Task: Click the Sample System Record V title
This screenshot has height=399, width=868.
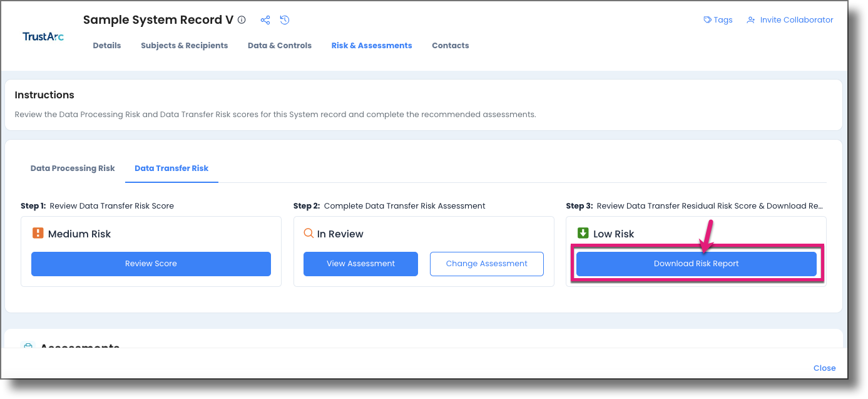Action: [x=158, y=20]
